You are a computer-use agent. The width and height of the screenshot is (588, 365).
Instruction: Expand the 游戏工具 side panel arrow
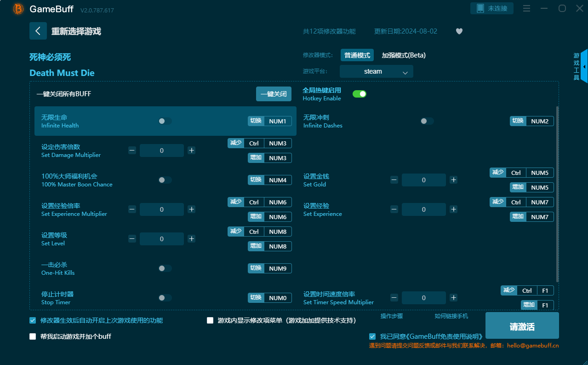584,67
